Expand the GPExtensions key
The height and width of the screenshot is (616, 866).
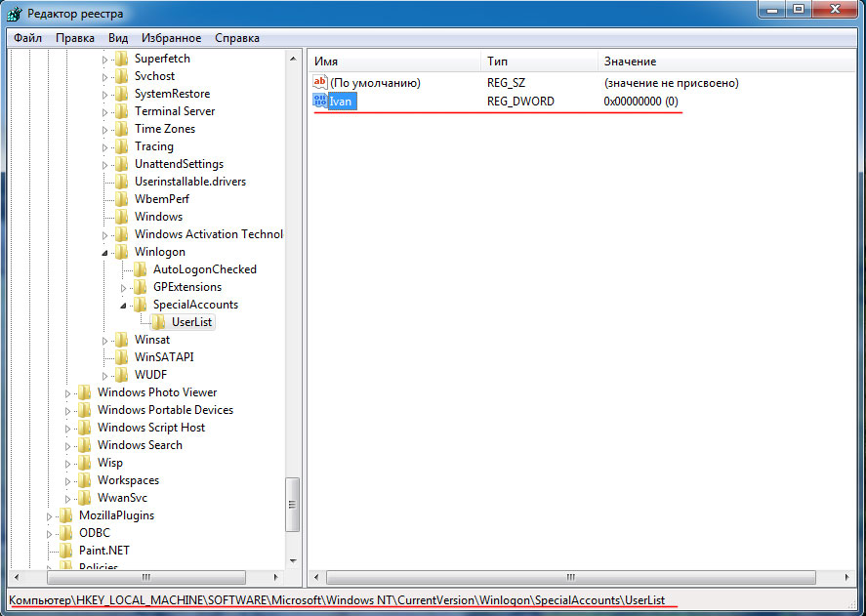[x=124, y=288]
